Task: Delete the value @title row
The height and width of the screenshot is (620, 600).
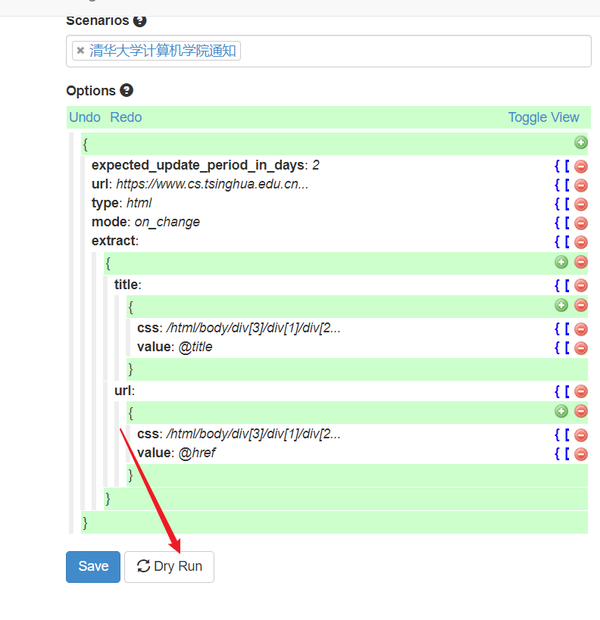Action: tap(581, 348)
